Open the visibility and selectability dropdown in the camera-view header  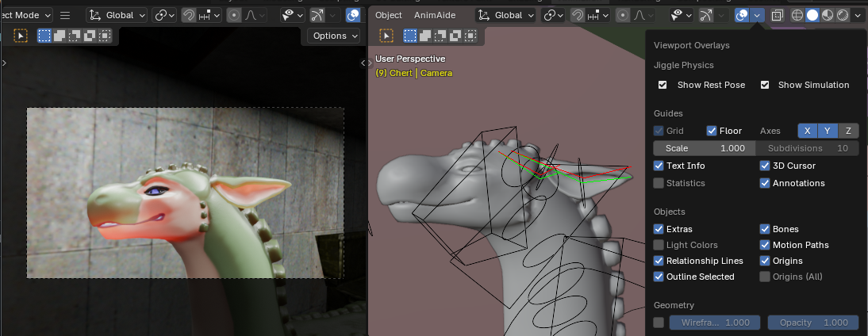coord(293,16)
